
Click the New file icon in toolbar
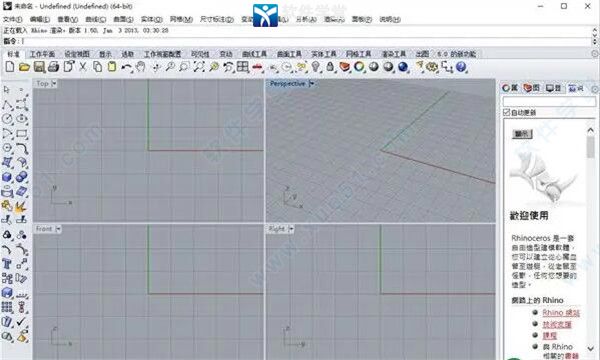pos(10,67)
